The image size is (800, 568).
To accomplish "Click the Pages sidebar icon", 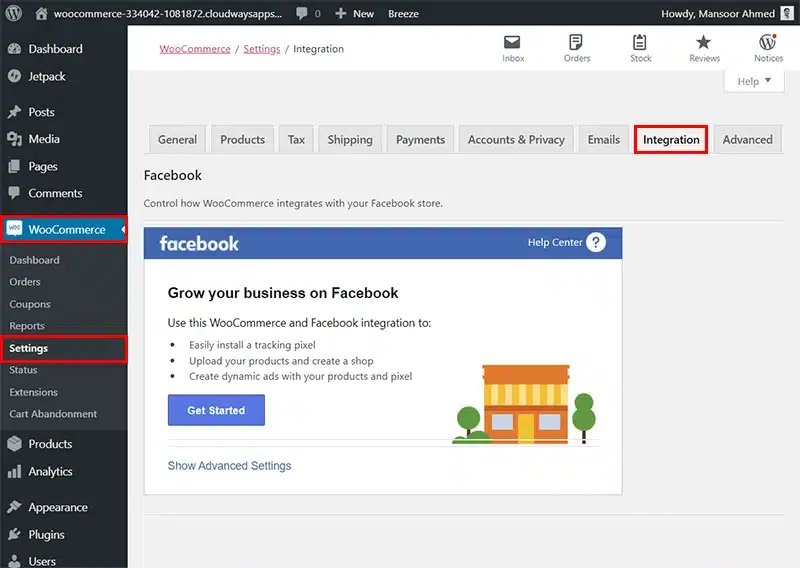I will (15, 166).
